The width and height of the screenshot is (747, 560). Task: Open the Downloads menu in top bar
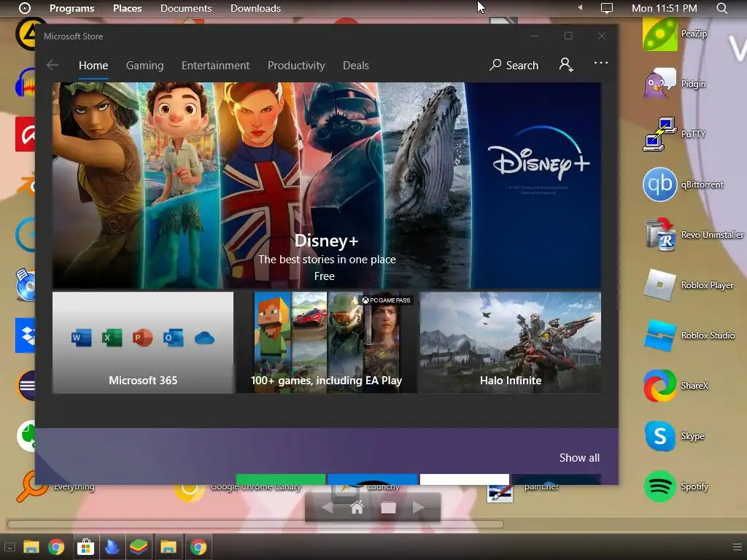click(255, 8)
